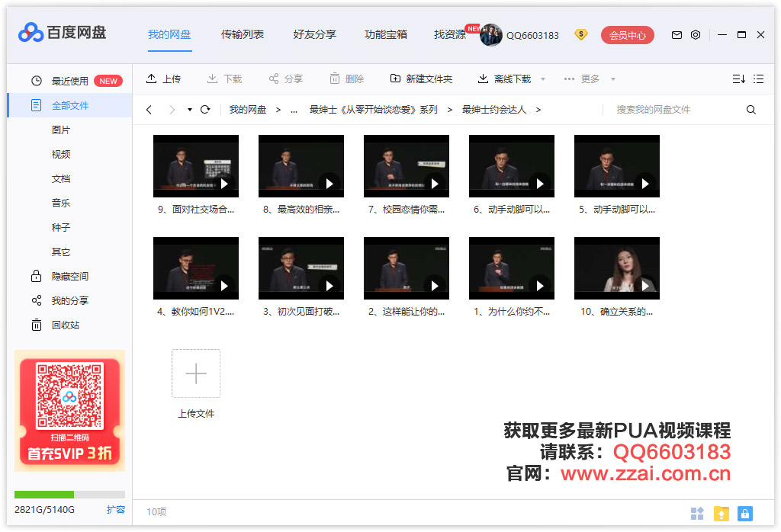Filter by 其它 category
The height and width of the screenshot is (532, 781).
(61, 252)
